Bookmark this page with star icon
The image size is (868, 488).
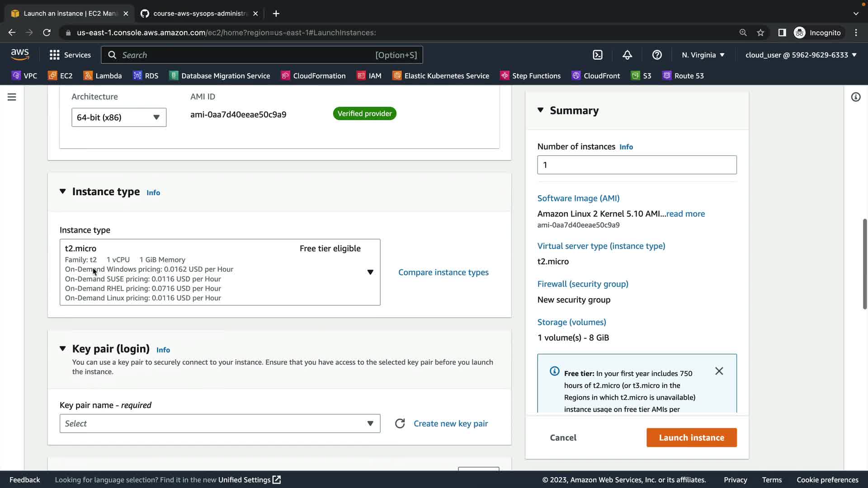tap(760, 33)
